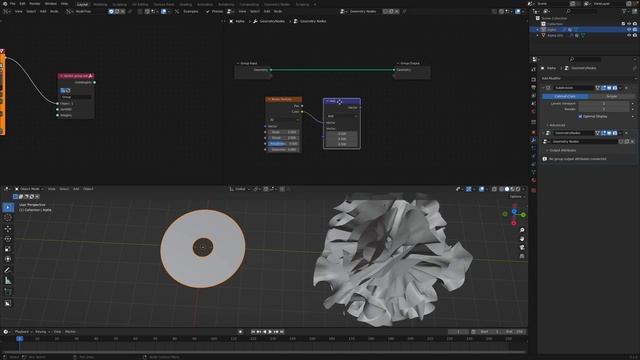
Task: Click the play animation button in timeline
Action: pyautogui.click(x=270, y=332)
